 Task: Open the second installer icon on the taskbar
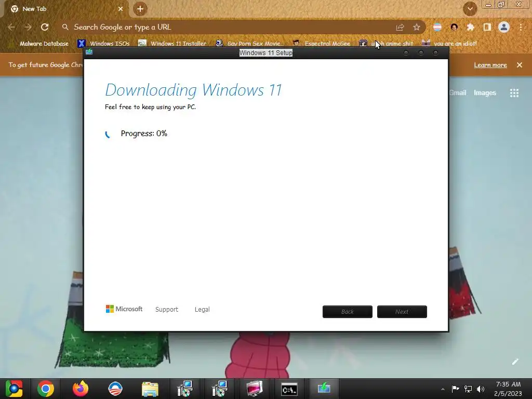220,389
